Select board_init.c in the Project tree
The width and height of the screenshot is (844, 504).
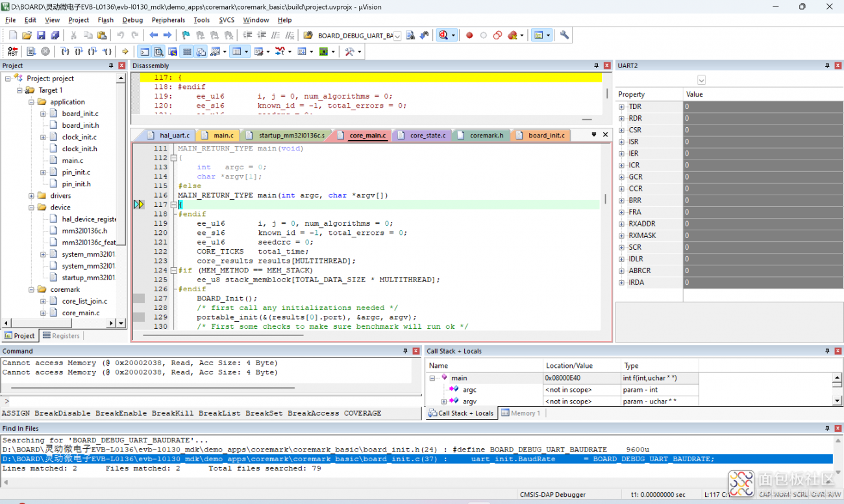click(80, 114)
